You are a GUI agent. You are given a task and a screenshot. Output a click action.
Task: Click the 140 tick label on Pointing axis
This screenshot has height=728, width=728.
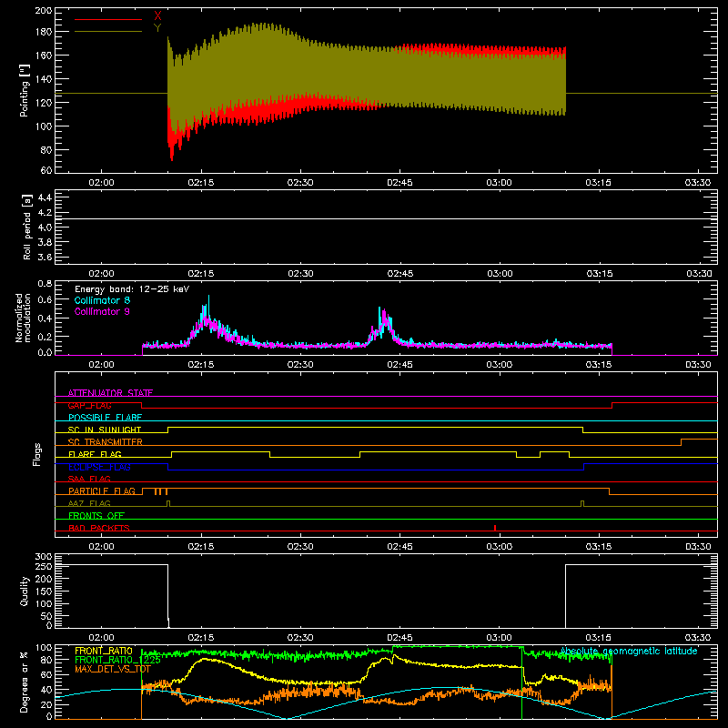point(43,79)
